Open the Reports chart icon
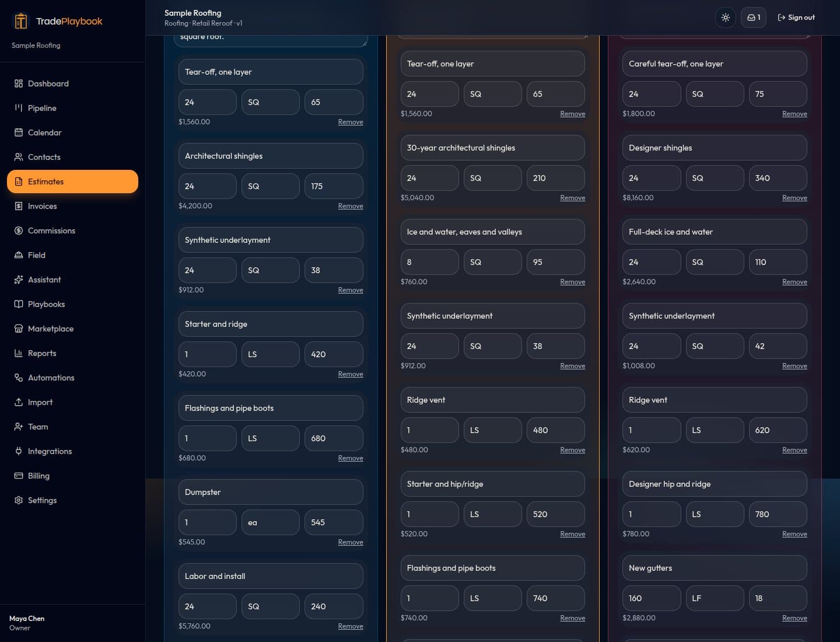Image resolution: width=840 pixels, height=642 pixels. [19, 353]
